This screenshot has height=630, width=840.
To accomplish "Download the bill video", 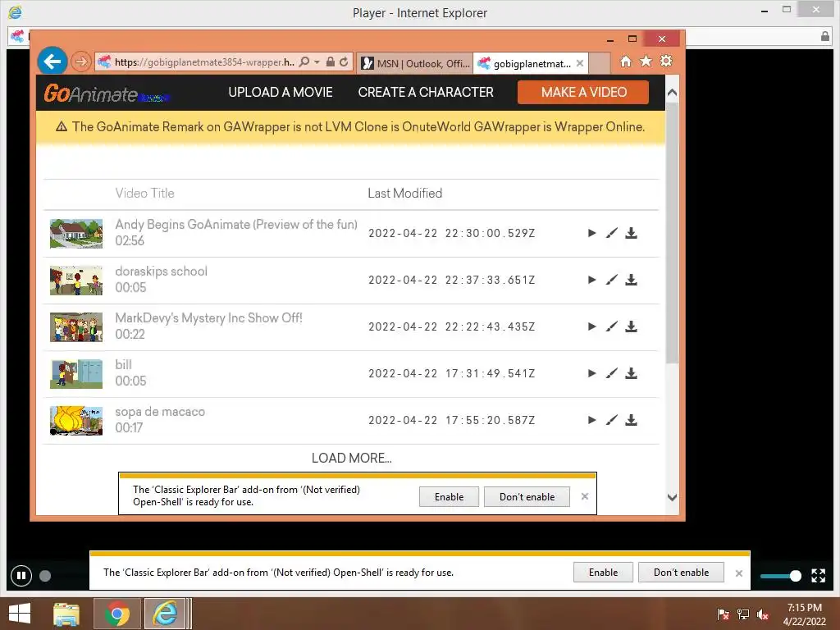I will tap(632, 373).
